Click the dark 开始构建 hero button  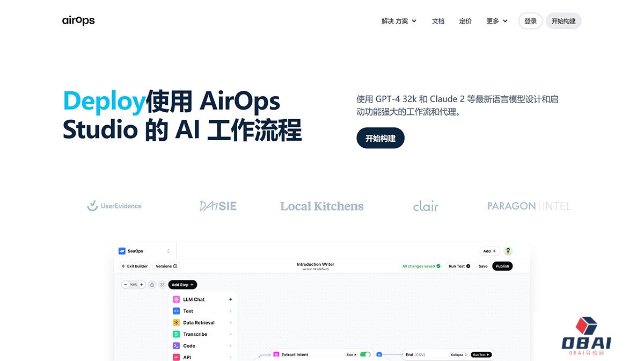(380, 138)
